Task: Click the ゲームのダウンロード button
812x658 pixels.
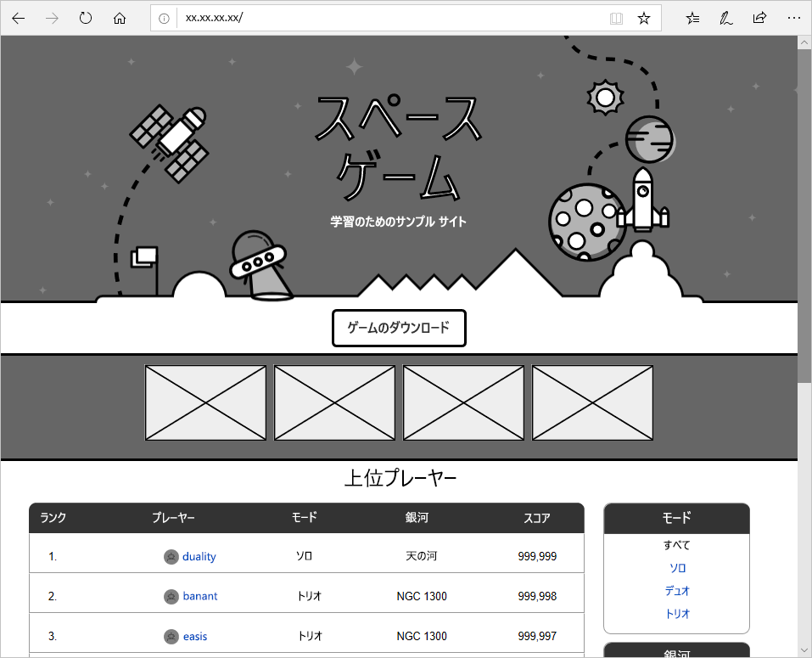Action: coord(399,328)
